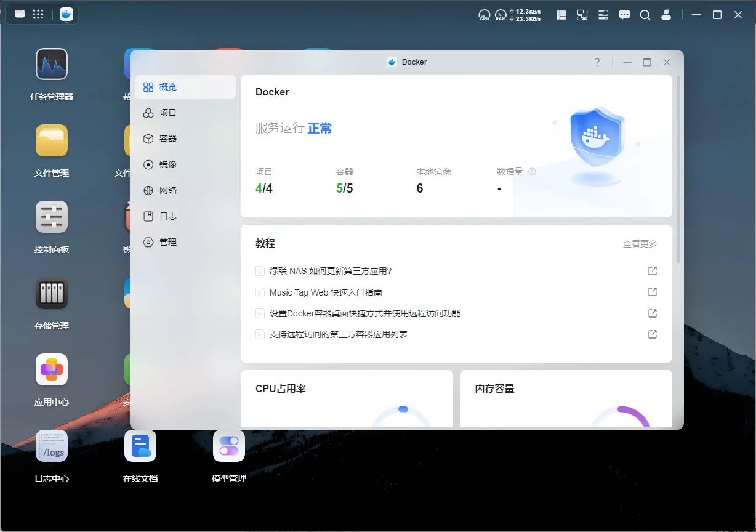The width and height of the screenshot is (756, 532).
Task: Click the Docker window vertical scrollbar
Action: point(678,169)
